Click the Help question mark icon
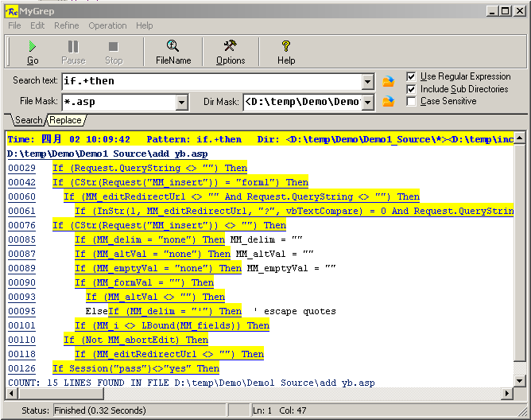Image resolution: width=531 pixels, height=420 pixels. (286, 48)
